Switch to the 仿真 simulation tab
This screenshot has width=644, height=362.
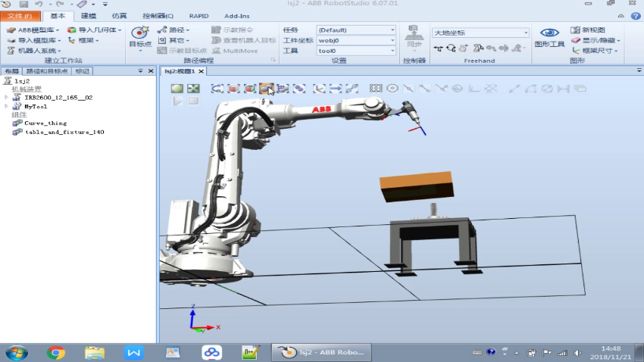pyautogui.click(x=119, y=16)
